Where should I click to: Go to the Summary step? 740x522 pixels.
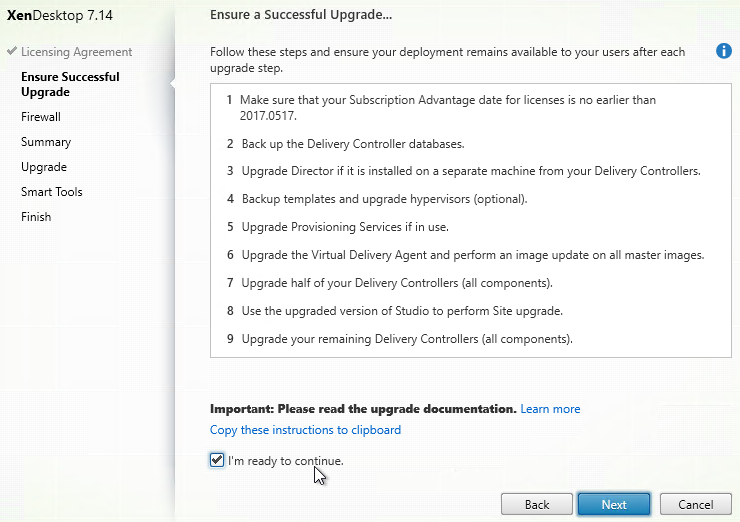[x=46, y=142]
